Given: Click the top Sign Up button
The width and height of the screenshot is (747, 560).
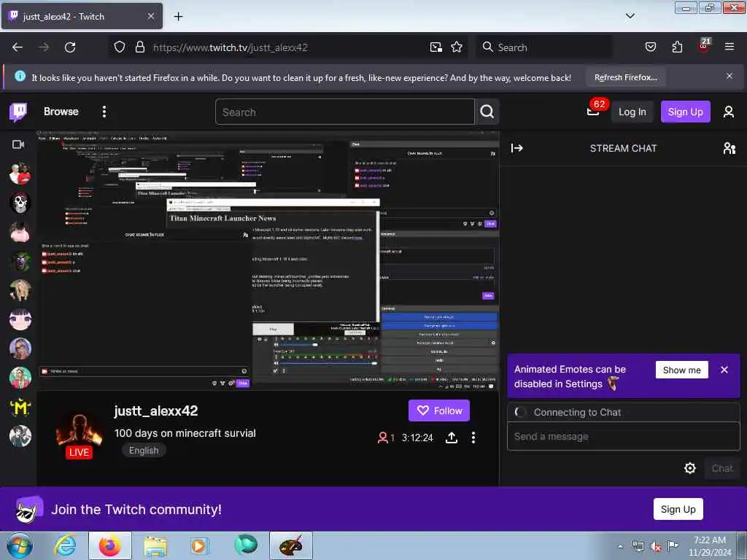Looking at the screenshot, I should point(685,112).
